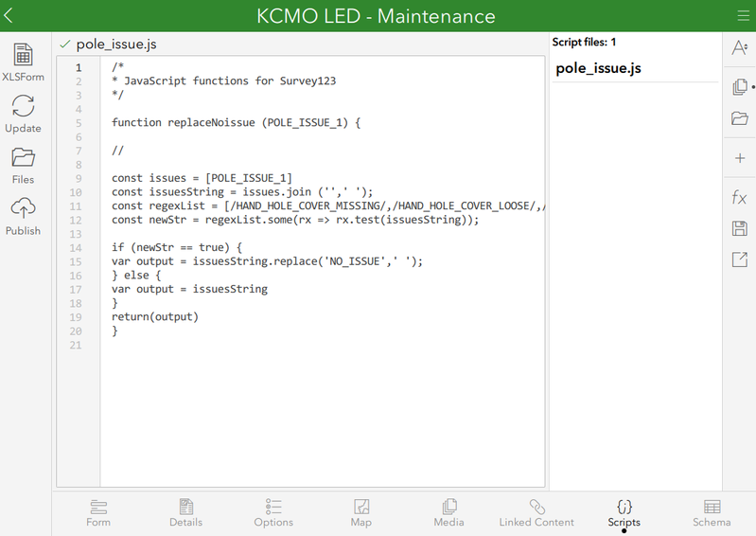
Task: Click the const regexList line
Action: [328, 206]
